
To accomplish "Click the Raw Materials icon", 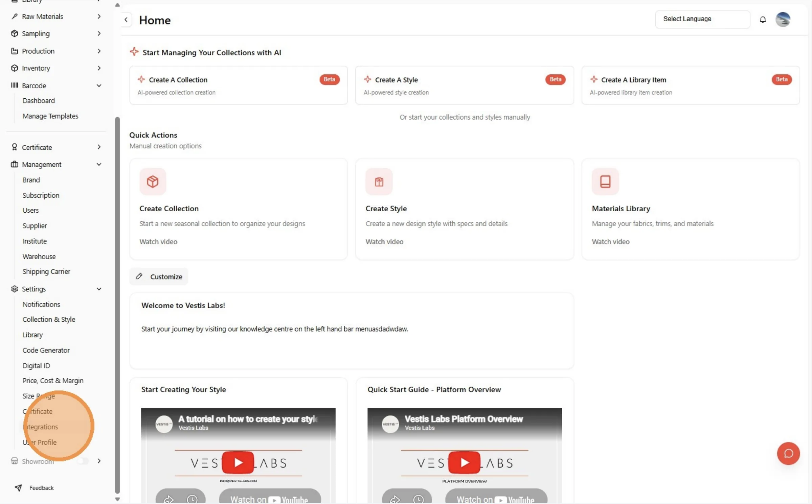I will click(14, 16).
